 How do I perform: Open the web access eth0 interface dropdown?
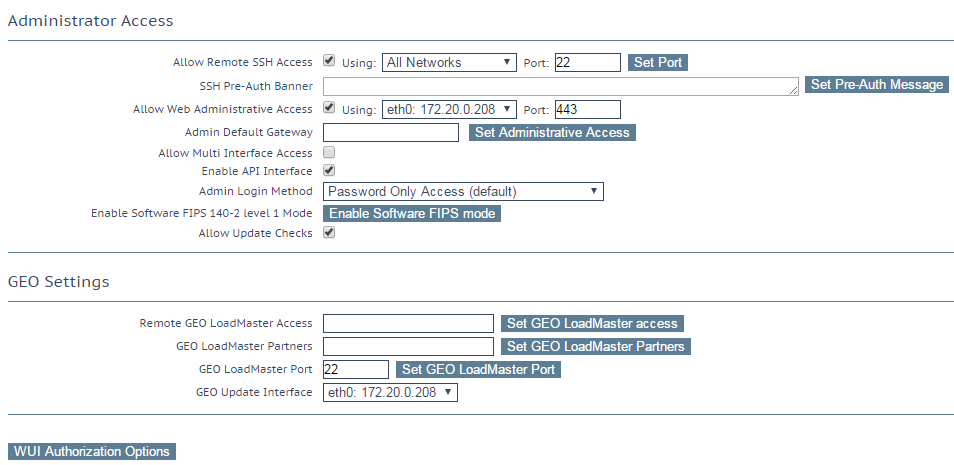(449, 109)
